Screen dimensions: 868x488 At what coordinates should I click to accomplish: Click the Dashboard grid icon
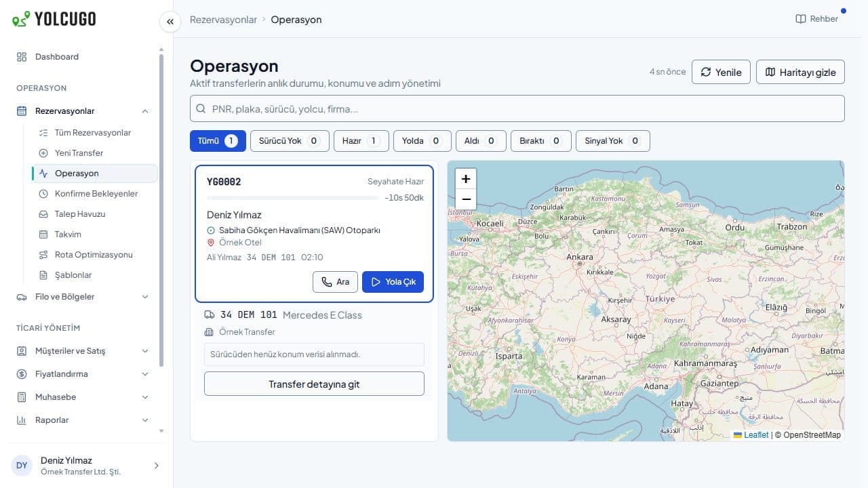pyautogui.click(x=22, y=57)
